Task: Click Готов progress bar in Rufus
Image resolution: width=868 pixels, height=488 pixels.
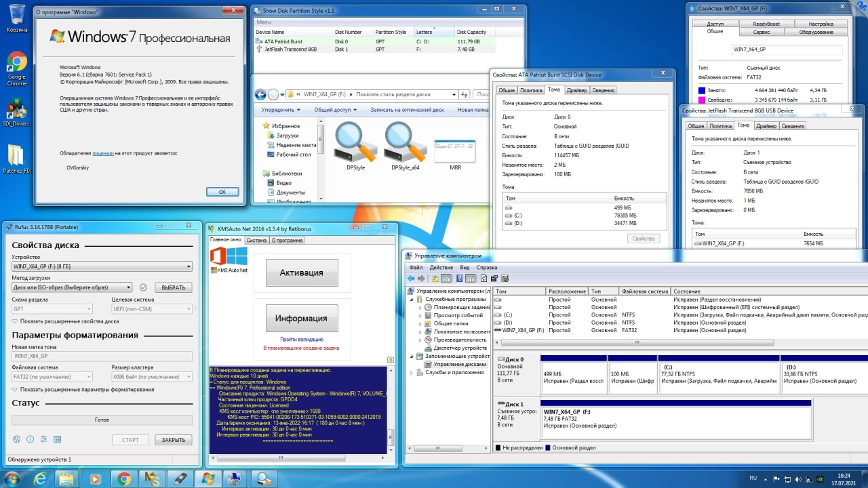Action: coord(102,420)
